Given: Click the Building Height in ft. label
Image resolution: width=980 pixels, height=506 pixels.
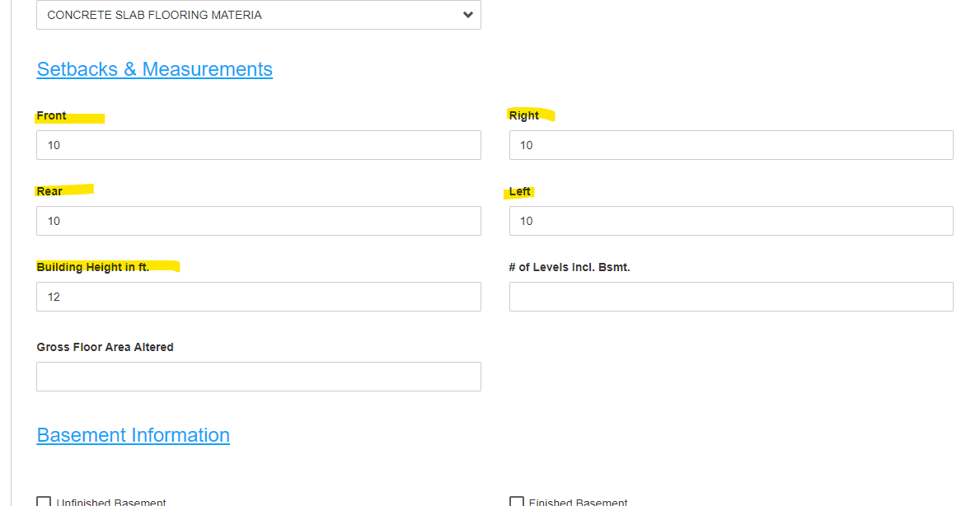Looking at the screenshot, I should [x=92, y=267].
